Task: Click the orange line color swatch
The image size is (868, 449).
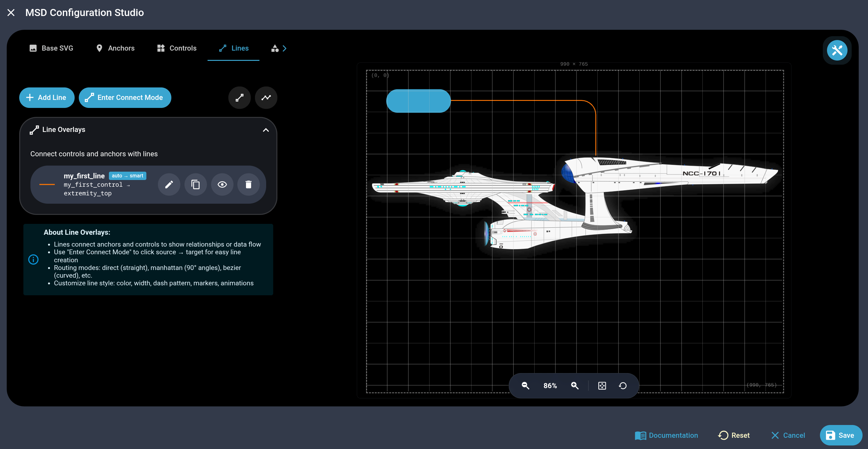Action: point(47,184)
